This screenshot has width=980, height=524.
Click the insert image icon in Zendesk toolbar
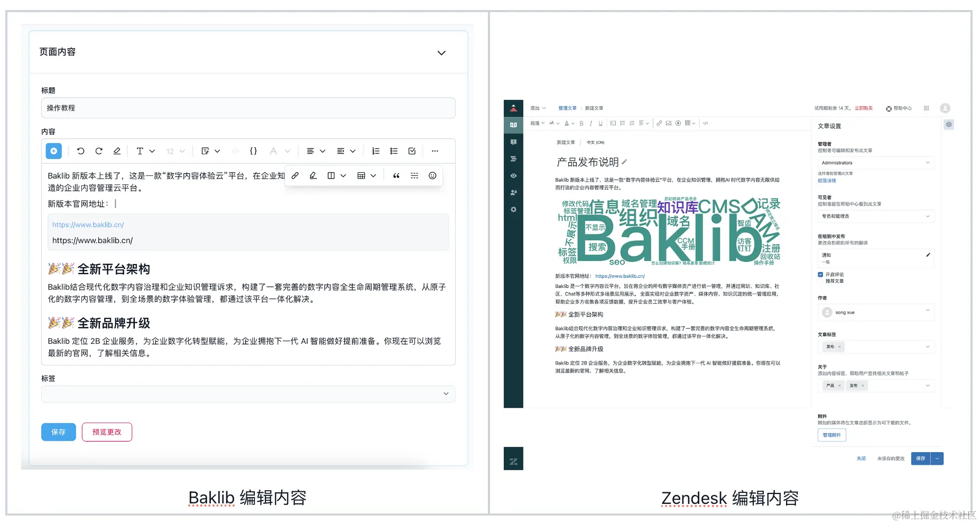(x=669, y=124)
